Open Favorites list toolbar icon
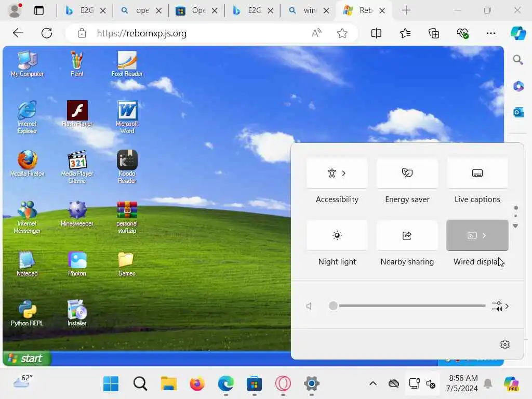The image size is (532, 399). pyautogui.click(x=405, y=33)
